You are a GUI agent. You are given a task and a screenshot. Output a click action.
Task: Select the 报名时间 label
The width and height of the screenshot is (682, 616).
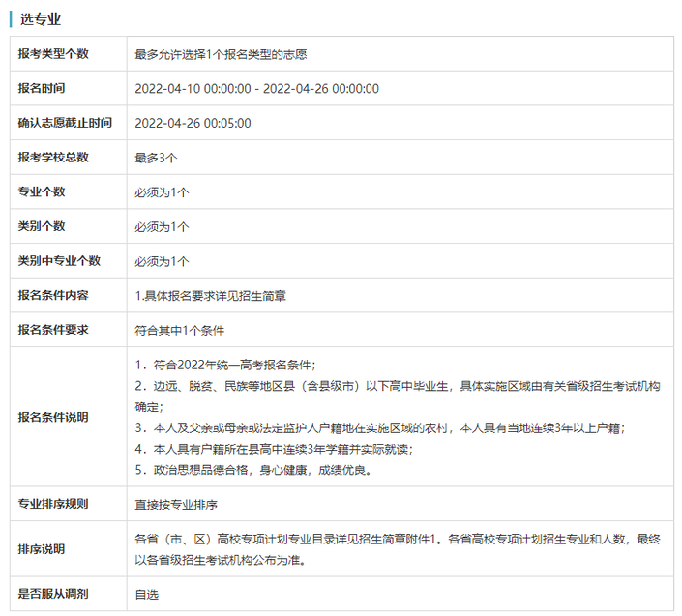click(42, 88)
